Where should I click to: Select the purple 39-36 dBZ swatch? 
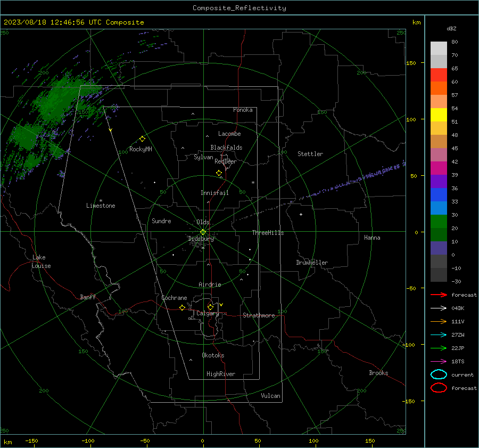tap(439, 181)
